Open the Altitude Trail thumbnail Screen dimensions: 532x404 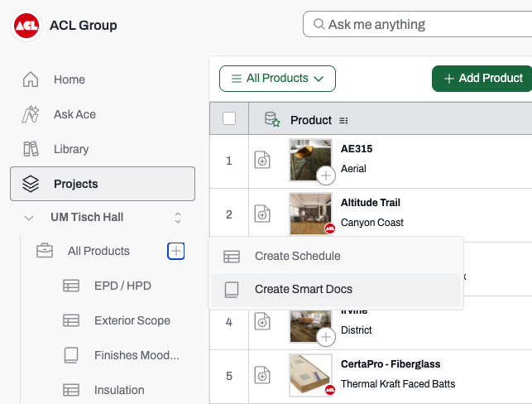(x=310, y=214)
